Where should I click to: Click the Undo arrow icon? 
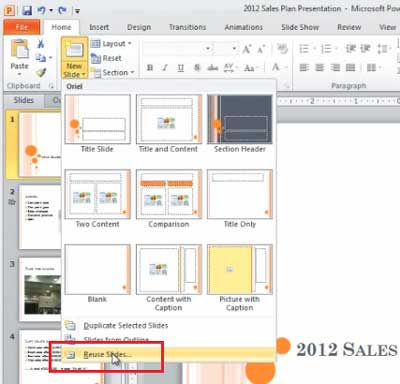(x=42, y=10)
